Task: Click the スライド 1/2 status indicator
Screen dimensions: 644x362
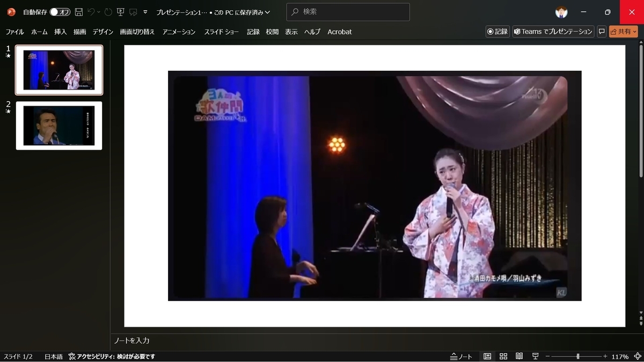Action: 18,357
